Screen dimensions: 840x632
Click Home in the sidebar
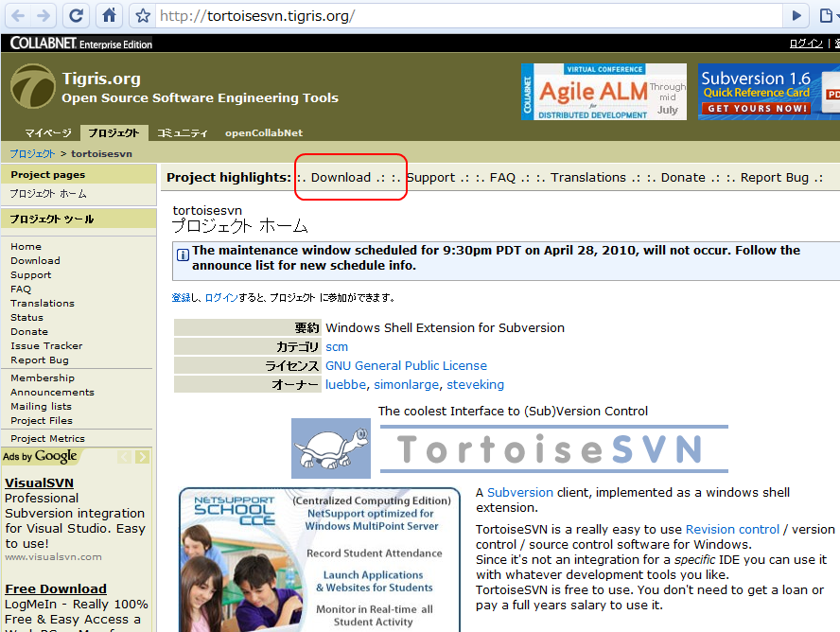26,246
